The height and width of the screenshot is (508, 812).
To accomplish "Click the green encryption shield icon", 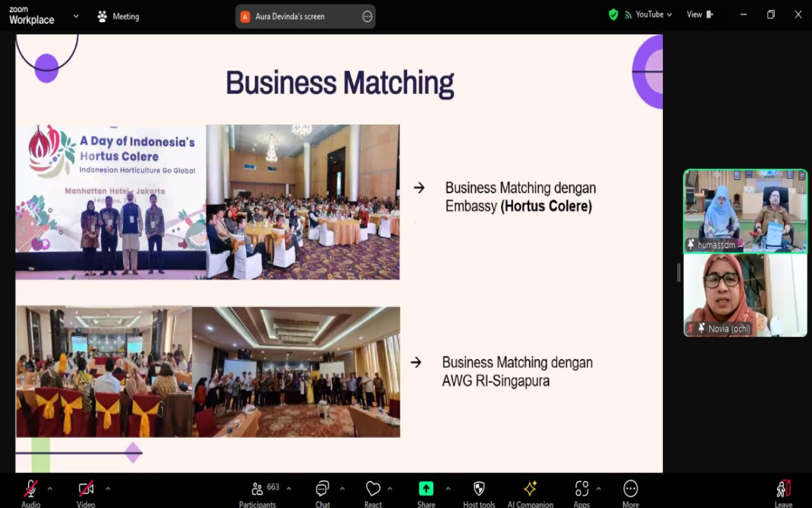I will tap(613, 15).
